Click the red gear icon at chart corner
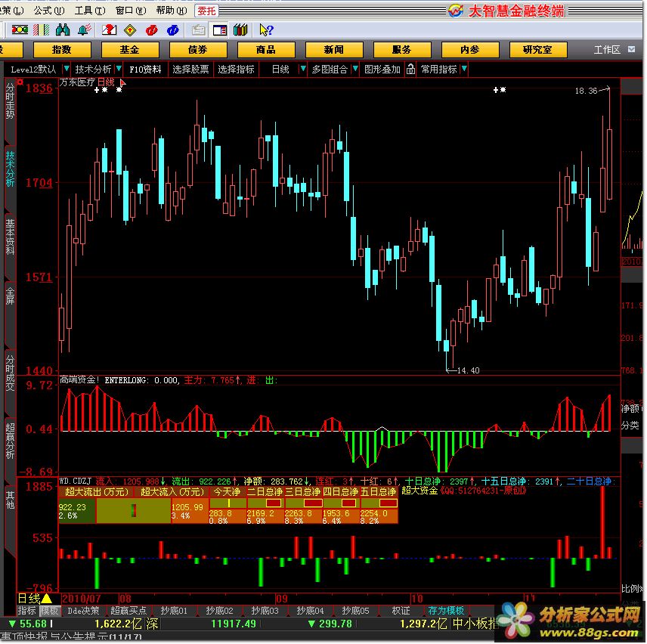The height and width of the screenshot is (644, 647). coord(20,82)
